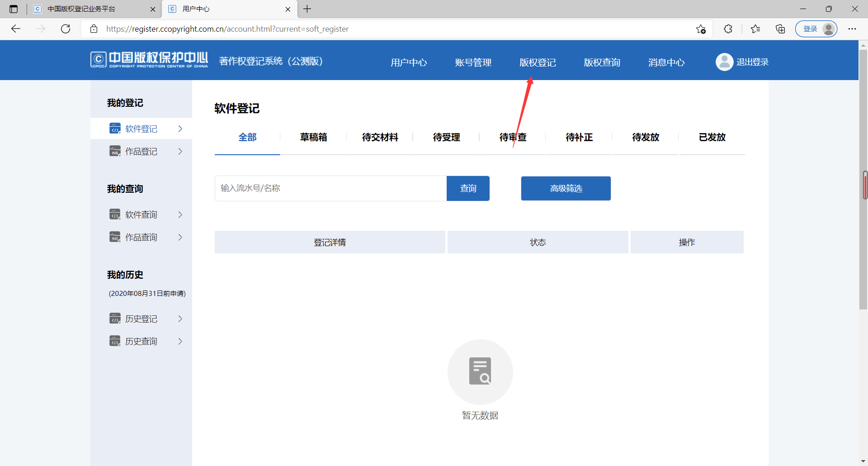Switch to the 草稿箱 tab

(x=313, y=137)
